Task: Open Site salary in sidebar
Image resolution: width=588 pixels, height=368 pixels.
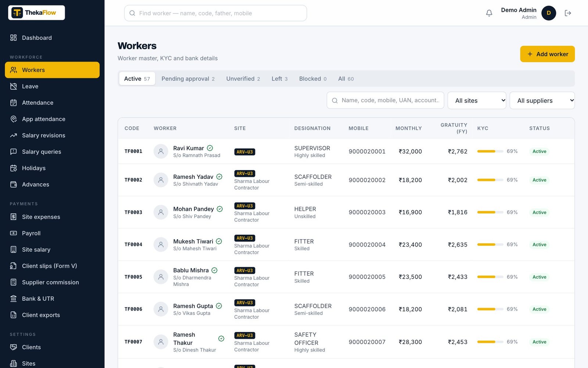Action: point(52,250)
